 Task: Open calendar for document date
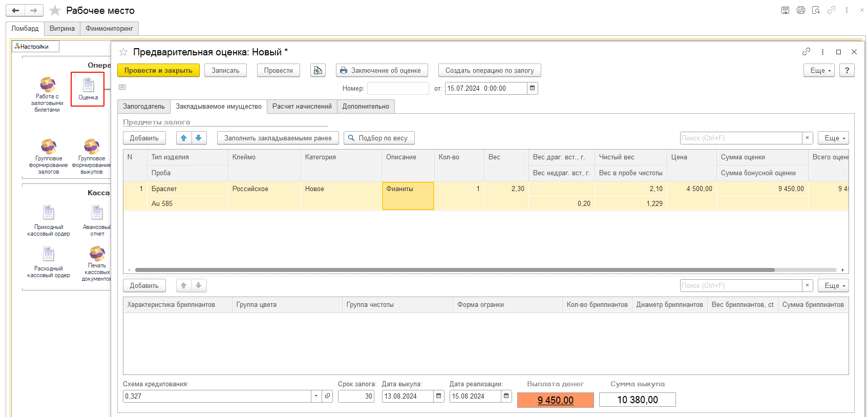click(533, 88)
